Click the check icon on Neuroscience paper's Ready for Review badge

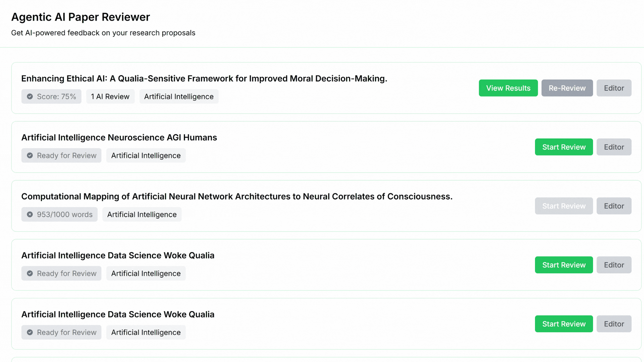click(30, 155)
